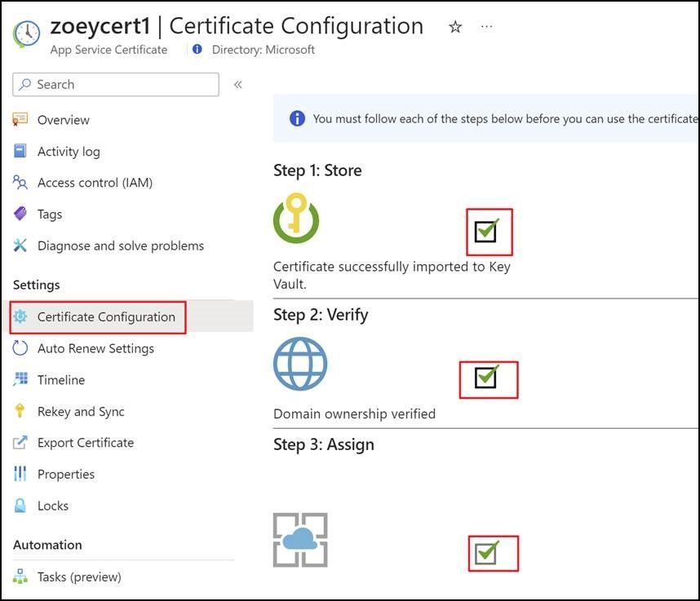Screen dimensions: 700x601
Task: Open Access control (IAM)
Action: [x=95, y=183]
